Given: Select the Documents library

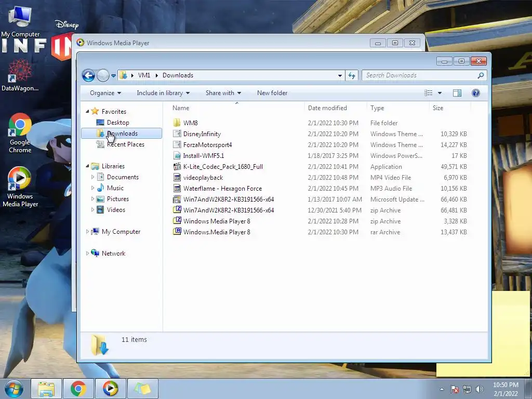Looking at the screenshot, I should pyautogui.click(x=123, y=177).
